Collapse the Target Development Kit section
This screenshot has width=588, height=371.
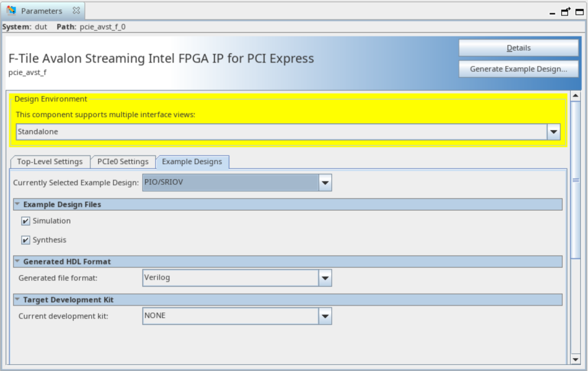17,299
